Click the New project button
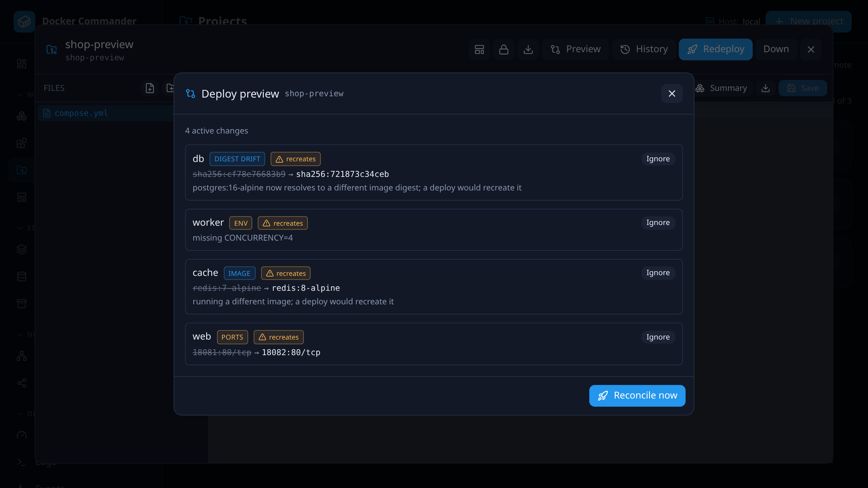The image size is (868, 488). click(809, 21)
